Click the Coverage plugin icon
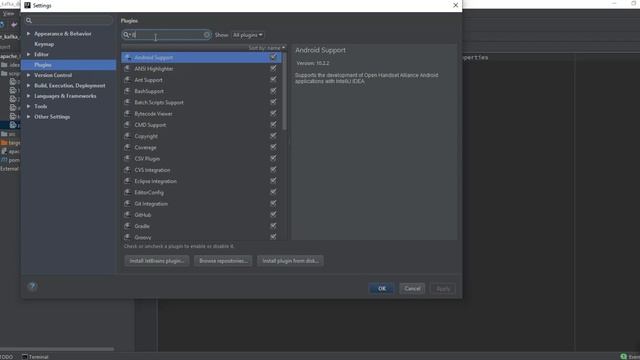Image resolution: width=640 pixels, height=360 pixels. click(127, 147)
